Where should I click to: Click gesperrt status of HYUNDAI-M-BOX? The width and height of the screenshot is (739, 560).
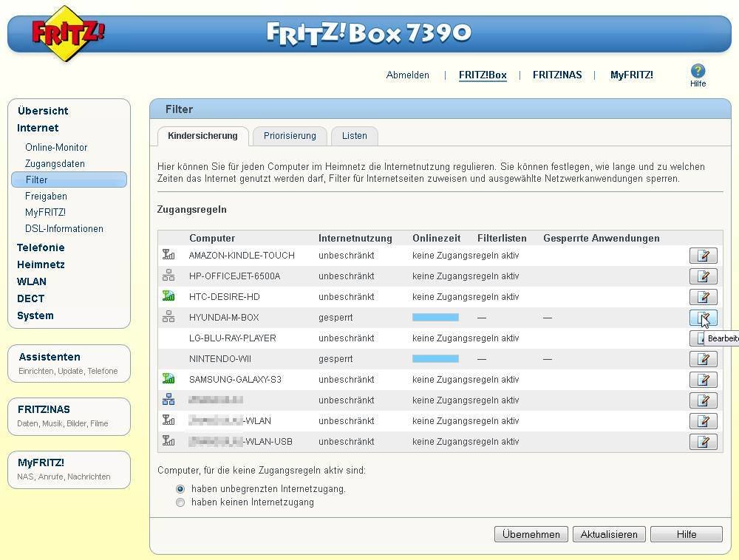(x=336, y=318)
